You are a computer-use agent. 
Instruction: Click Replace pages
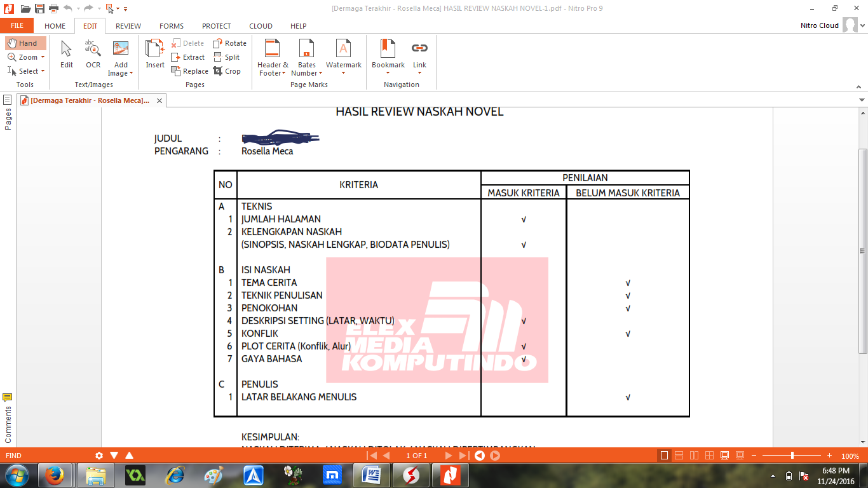tap(189, 71)
